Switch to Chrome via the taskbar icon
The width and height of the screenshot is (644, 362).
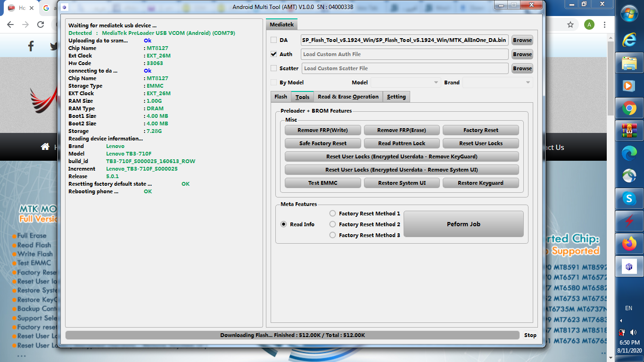[x=629, y=109]
